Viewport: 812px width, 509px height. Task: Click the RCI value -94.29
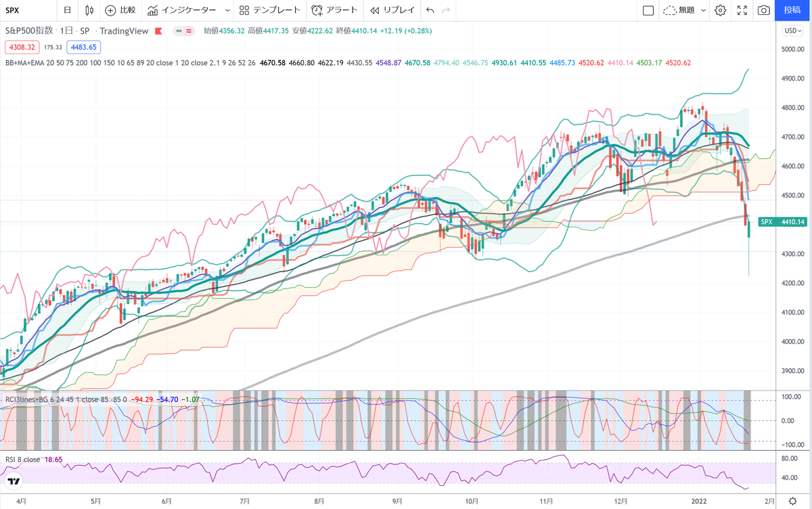point(141,399)
